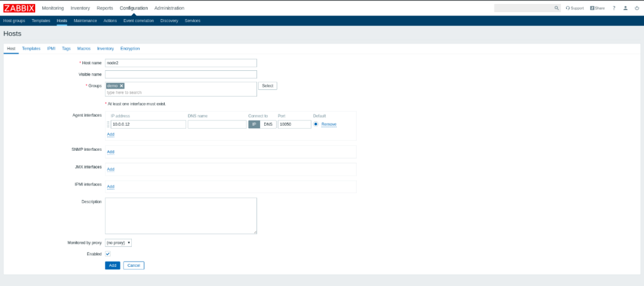Go to Hosts in the submenu bar

pos(61,21)
